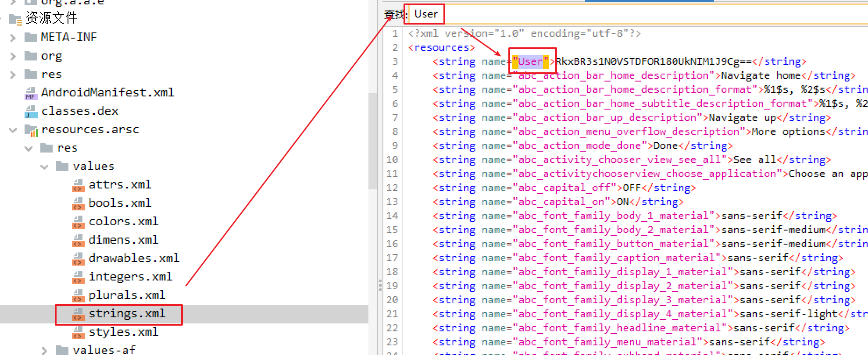Collapse the res node under resources.arsc
The image size is (868, 355).
[29, 149]
